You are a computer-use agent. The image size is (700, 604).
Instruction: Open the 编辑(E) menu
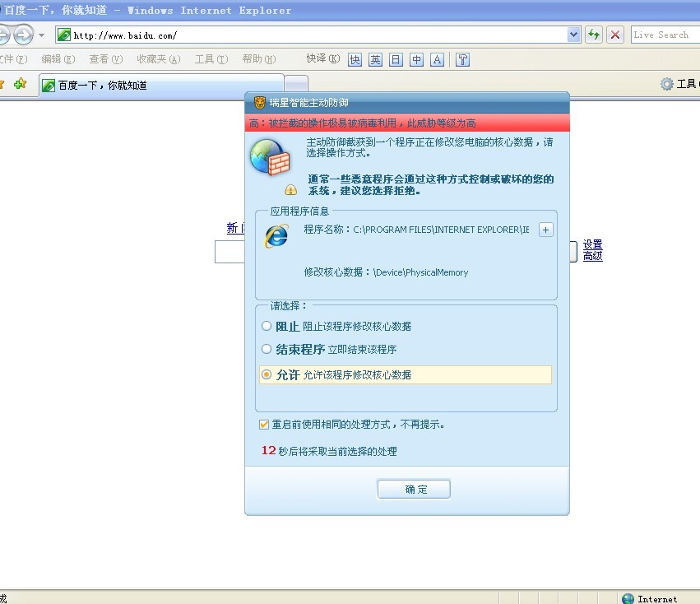coord(58,59)
